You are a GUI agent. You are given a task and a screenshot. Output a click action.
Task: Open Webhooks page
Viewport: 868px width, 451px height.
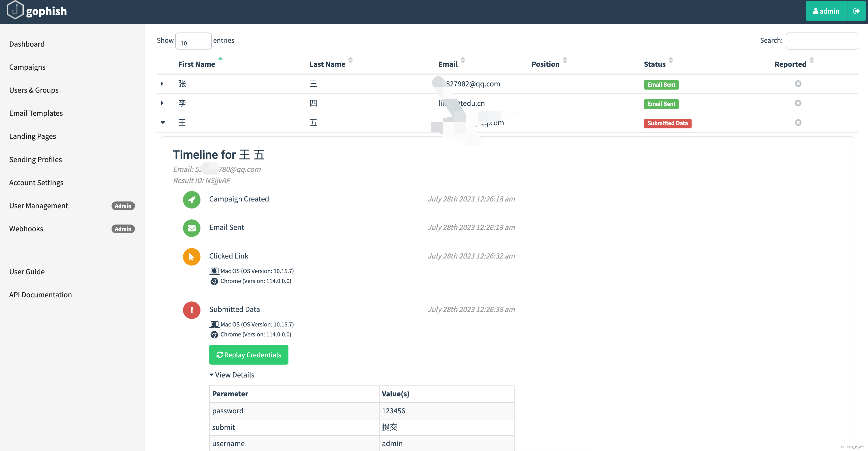click(x=26, y=229)
